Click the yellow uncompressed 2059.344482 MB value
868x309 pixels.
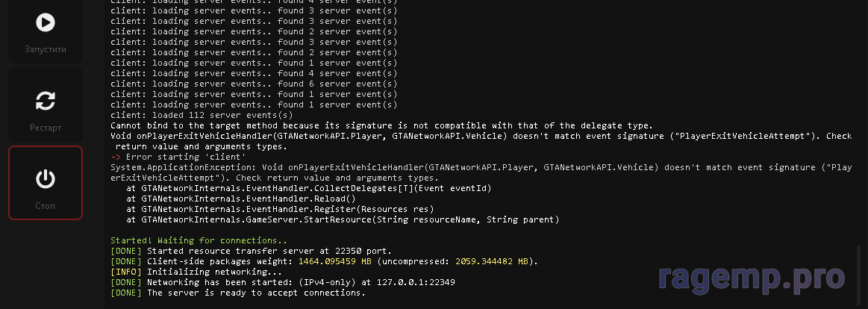tap(492, 261)
